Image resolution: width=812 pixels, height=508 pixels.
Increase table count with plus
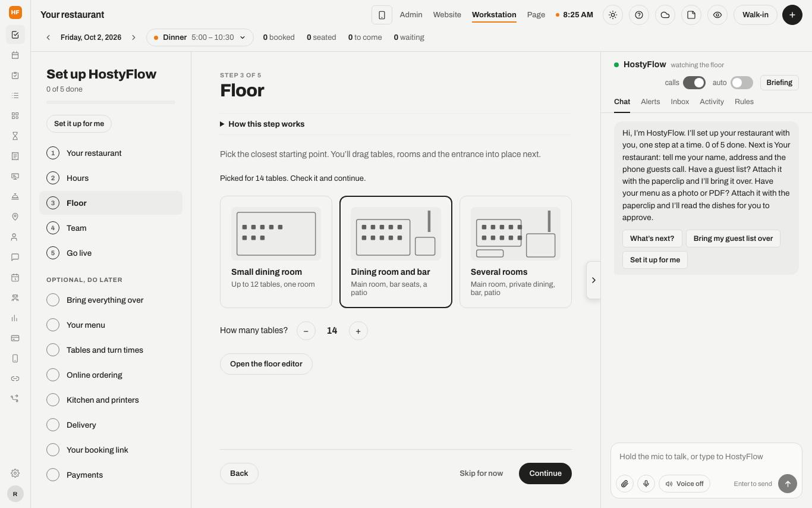click(358, 331)
